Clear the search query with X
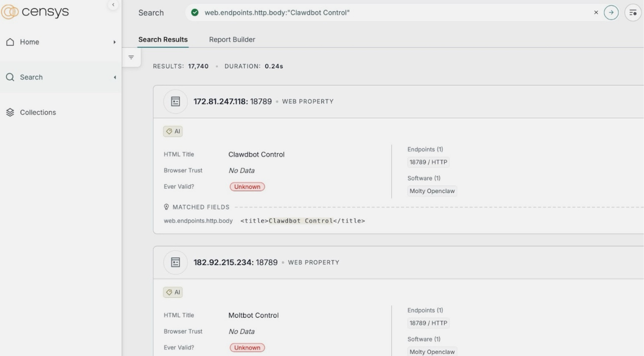The image size is (644, 356). [596, 13]
